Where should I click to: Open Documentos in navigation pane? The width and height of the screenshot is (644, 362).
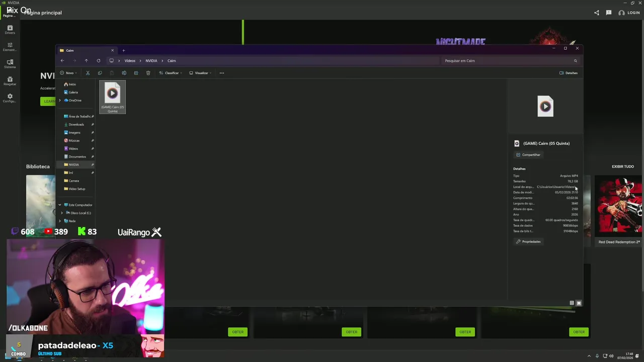click(x=75, y=157)
